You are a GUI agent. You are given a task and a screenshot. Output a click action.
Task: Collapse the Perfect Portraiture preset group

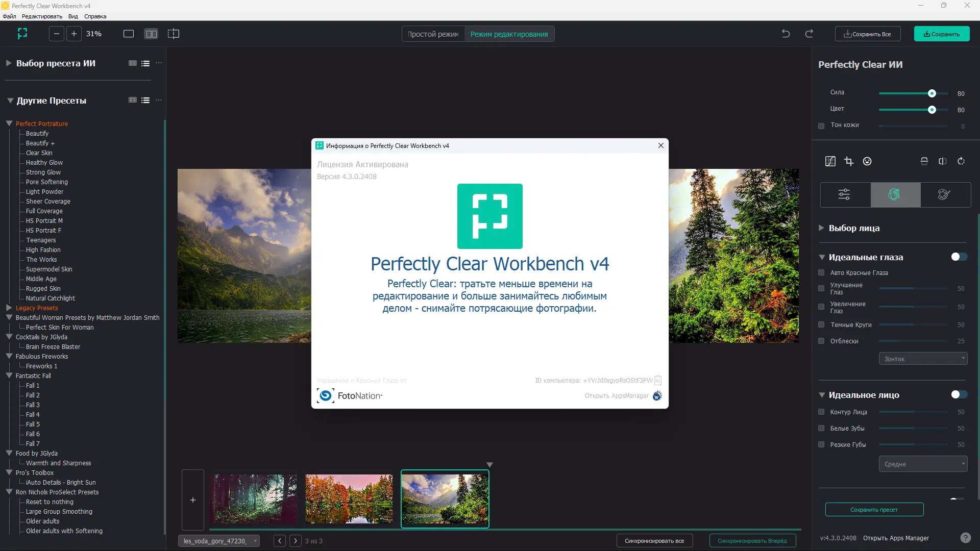[8, 123]
